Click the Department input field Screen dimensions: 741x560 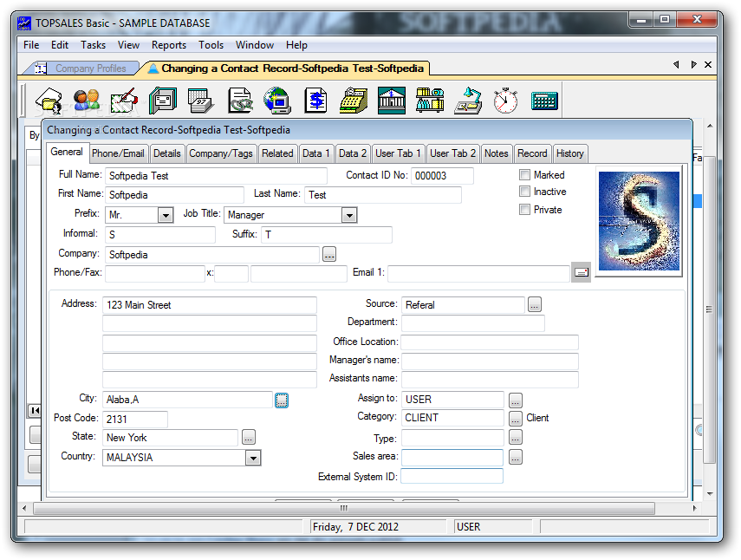click(472, 323)
